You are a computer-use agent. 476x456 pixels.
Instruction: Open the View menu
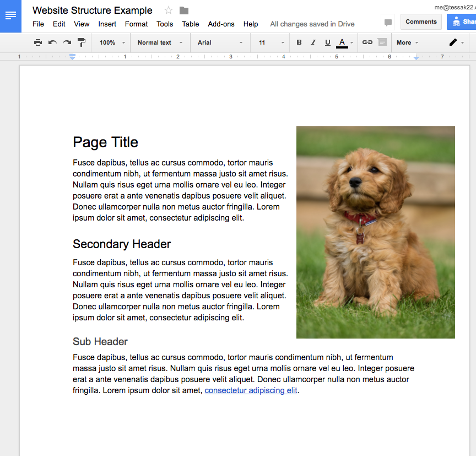(x=82, y=24)
